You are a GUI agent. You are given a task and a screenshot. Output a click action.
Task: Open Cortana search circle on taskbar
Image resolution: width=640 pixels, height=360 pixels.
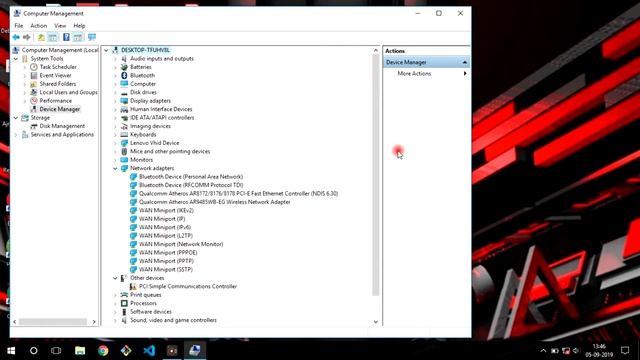(x=33, y=351)
